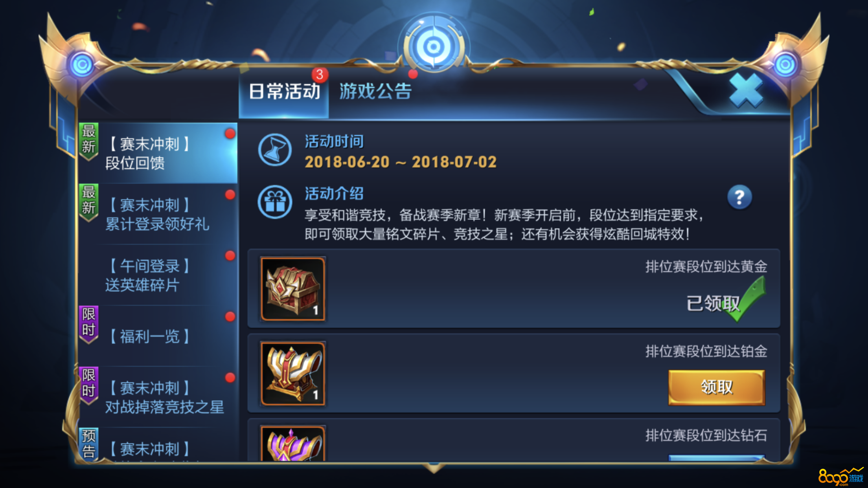Screen dimensions: 868x488
Task: Tap the platinum-tier treasure chest reward icon
Action: click(x=293, y=373)
